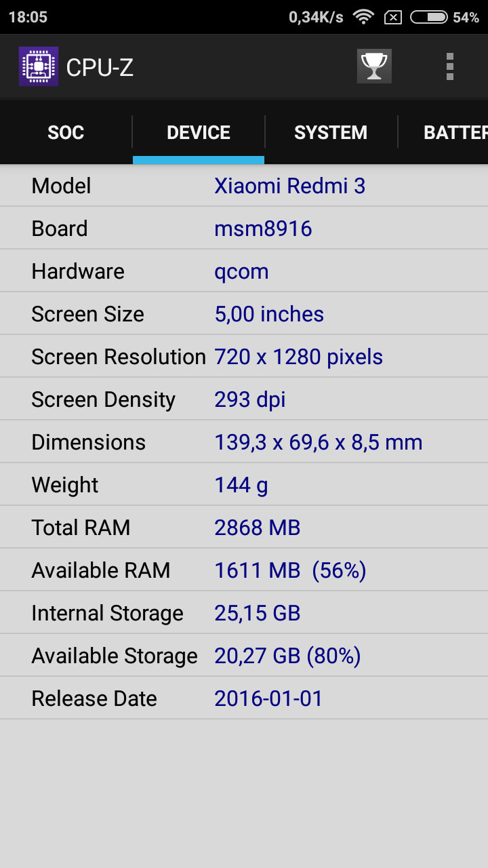Open the trophy benchmark icon
488x868 pixels.
pos(374,66)
